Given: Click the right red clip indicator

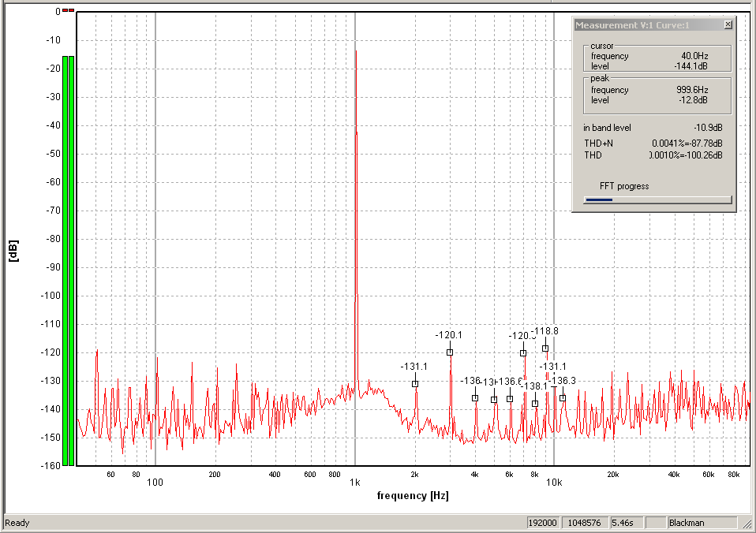Looking at the screenshot, I should (x=72, y=10).
